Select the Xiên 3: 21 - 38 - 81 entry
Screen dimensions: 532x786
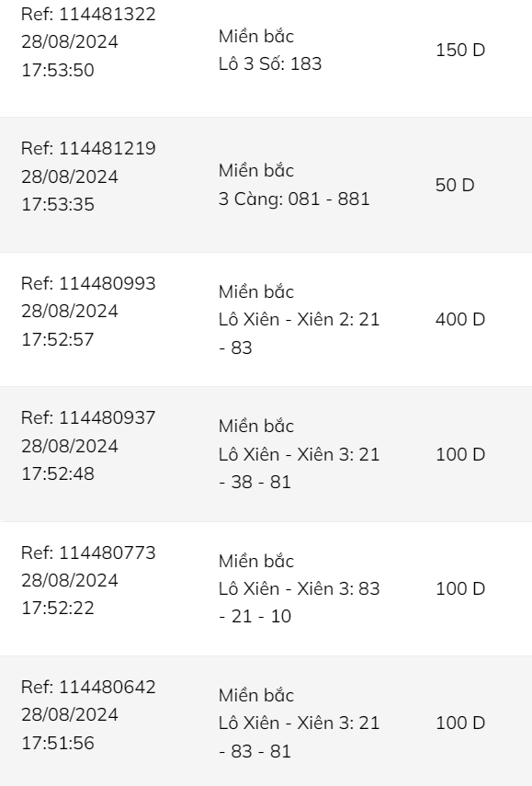[x=299, y=468]
